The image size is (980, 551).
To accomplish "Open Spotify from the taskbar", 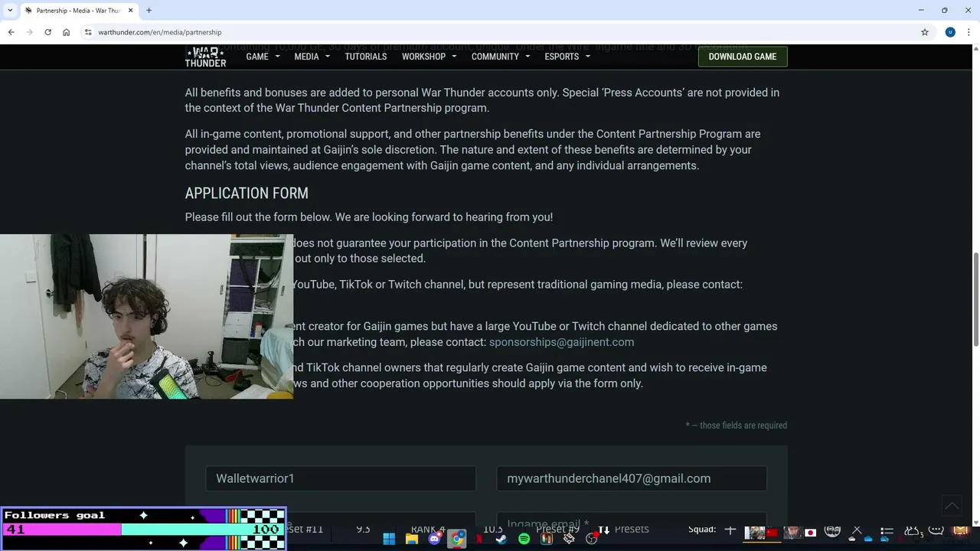I will [524, 539].
